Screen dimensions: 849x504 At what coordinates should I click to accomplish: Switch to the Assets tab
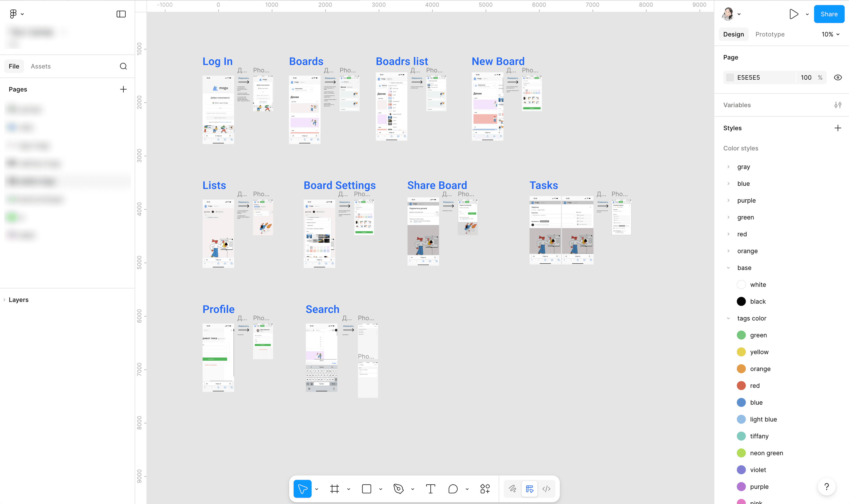click(41, 66)
